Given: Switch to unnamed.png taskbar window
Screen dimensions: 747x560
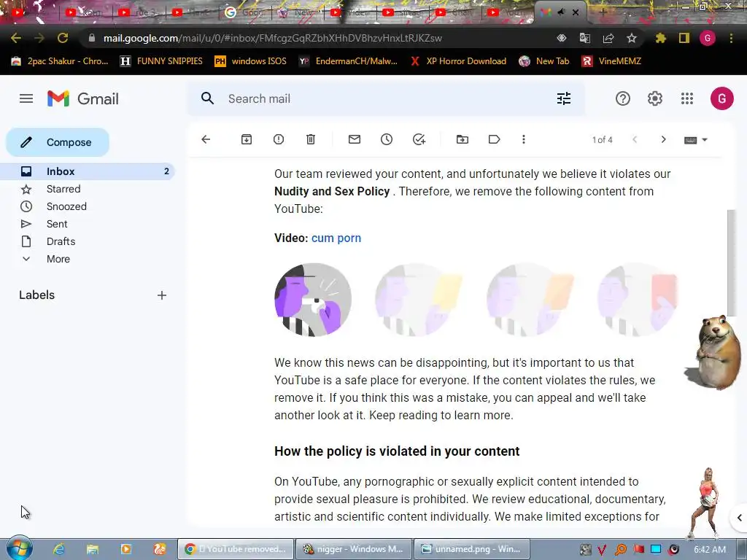Looking at the screenshot, I should [472, 549].
